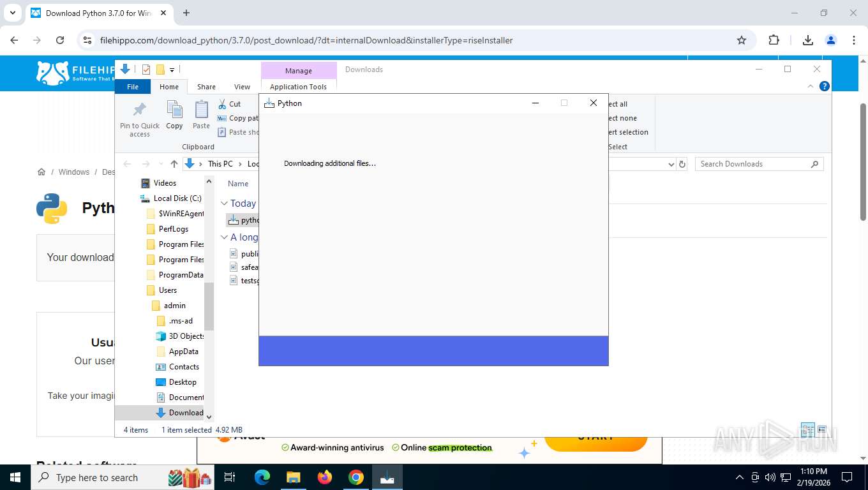Click the Properties quick access toolbar icon
The width and height of the screenshot is (868, 490).
[x=146, y=70]
